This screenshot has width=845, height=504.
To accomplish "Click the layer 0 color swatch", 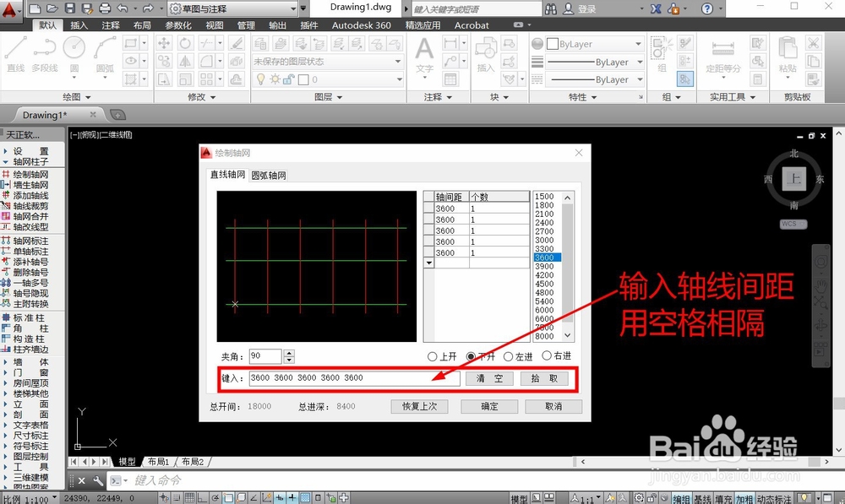I will pos(303,79).
